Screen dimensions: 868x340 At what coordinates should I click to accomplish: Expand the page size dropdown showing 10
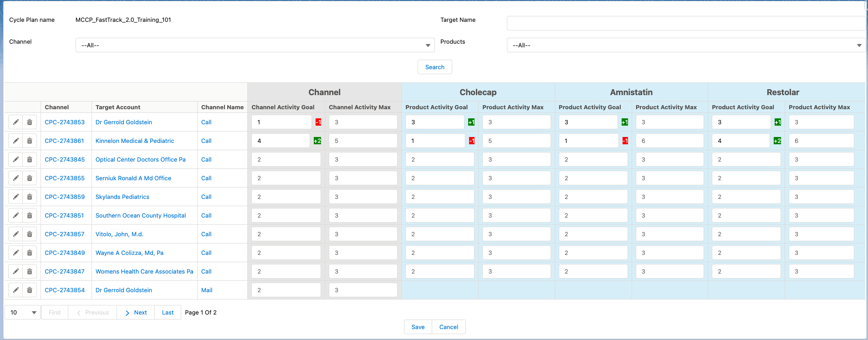[x=23, y=312]
